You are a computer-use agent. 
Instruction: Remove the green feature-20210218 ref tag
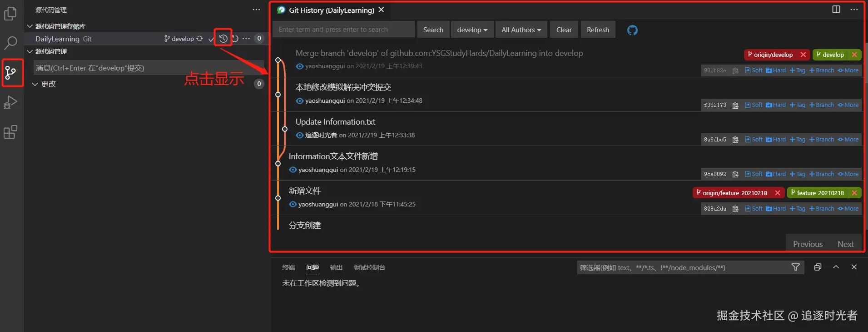pos(854,193)
